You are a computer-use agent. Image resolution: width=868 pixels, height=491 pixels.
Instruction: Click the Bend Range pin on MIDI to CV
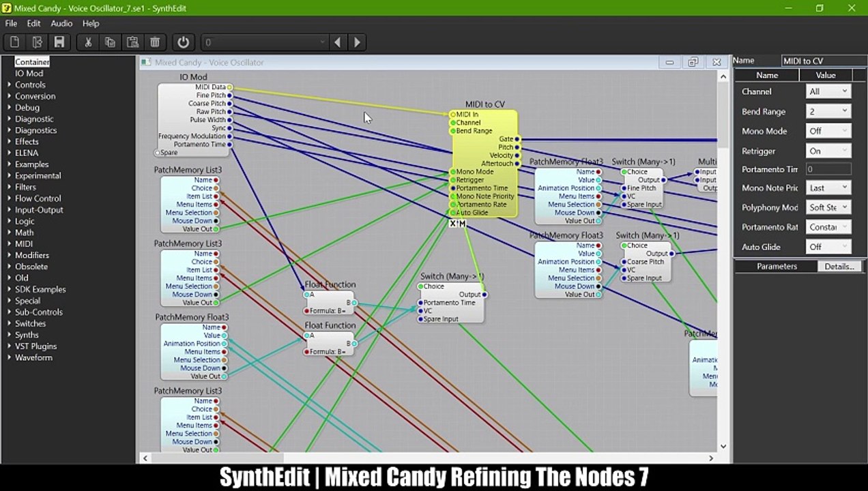coord(452,131)
